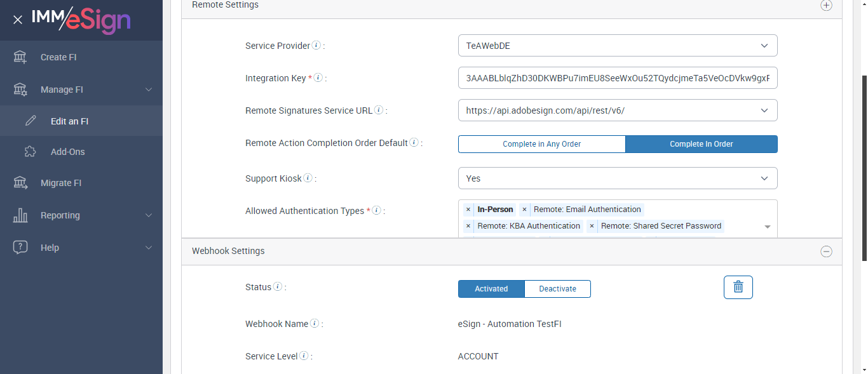Viewport: 868px width, 374px height.
Task: Open the Service Provider dropdown
Action: [617, 46]
